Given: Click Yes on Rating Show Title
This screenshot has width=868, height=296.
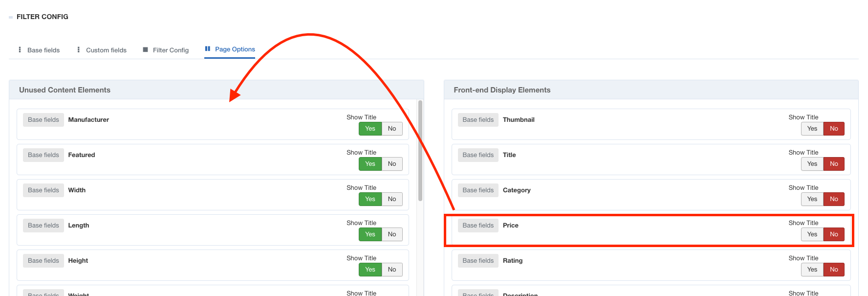Looking at the screenshot, I should click(812, 270).
